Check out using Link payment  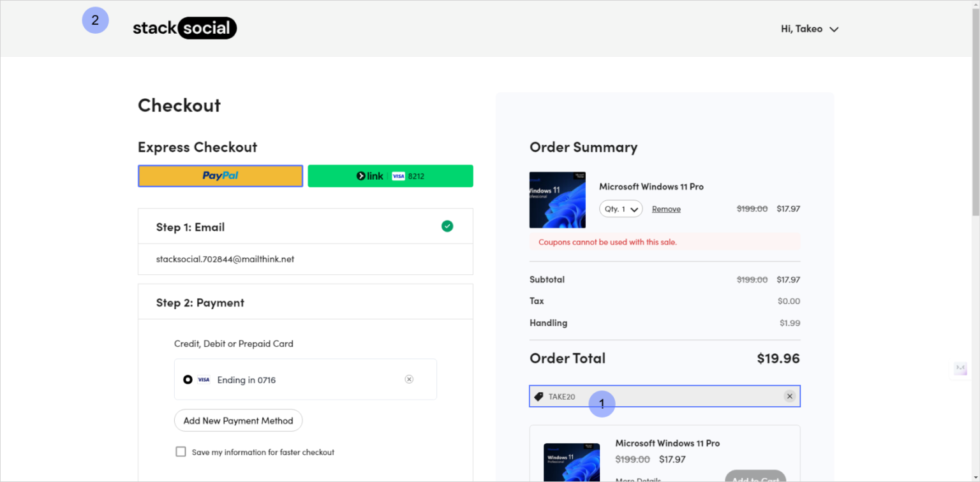tap(390, 176)
